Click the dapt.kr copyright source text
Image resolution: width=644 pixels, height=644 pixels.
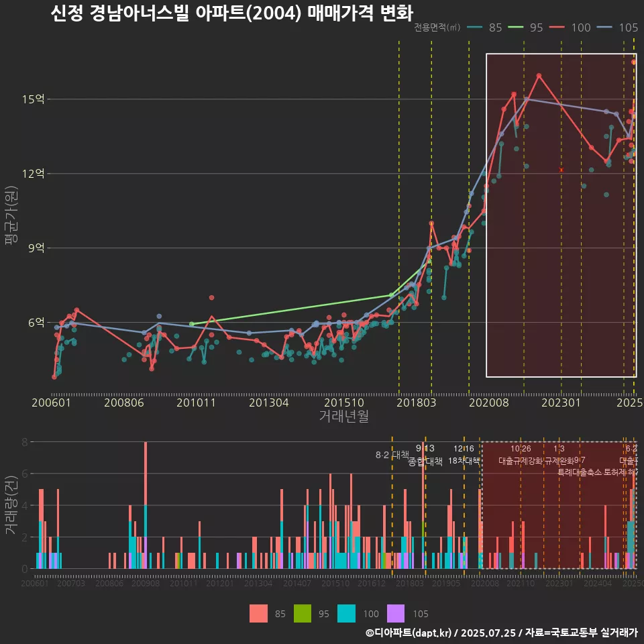pos(502,633)
